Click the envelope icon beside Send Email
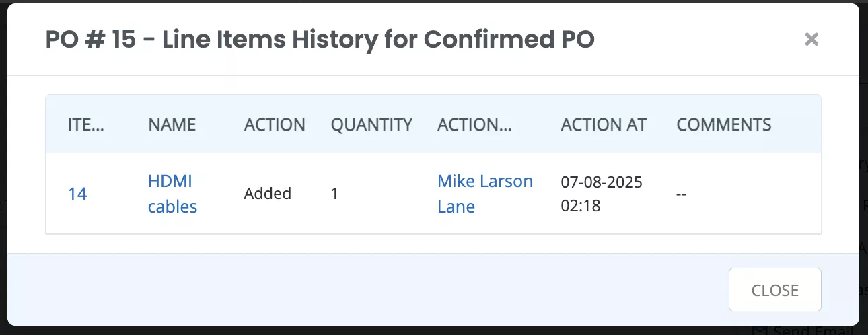The image size is (868, 335). coord(759,331)
